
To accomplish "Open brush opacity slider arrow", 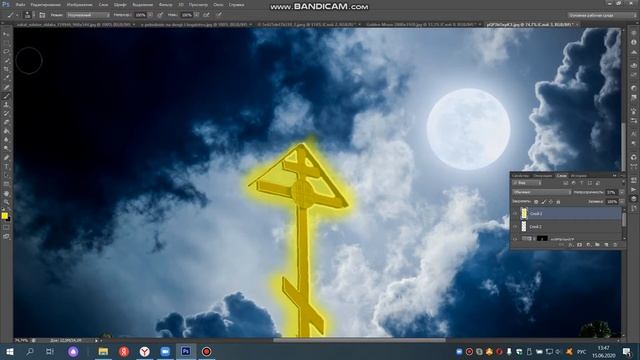I will tap(150, 15).
